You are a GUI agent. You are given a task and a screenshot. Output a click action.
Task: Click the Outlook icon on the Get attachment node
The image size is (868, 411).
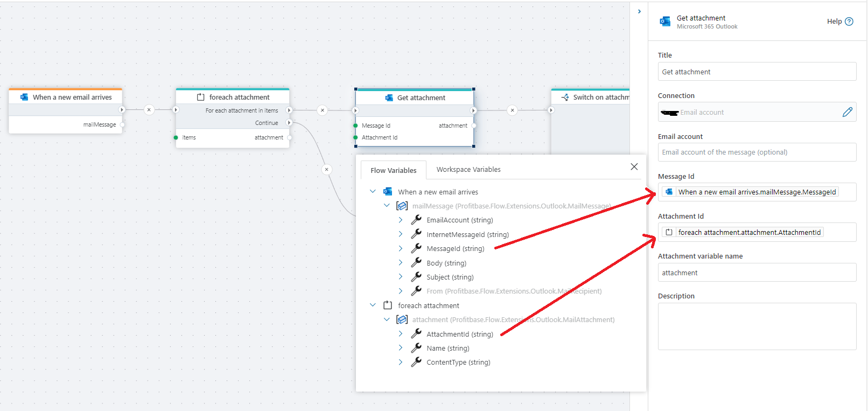389,97
